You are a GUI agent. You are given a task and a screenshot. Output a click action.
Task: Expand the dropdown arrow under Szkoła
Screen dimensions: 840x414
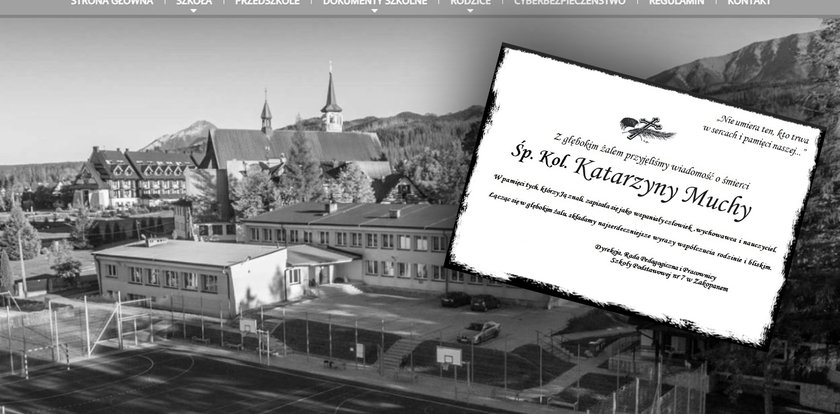[x=193, y=11]
